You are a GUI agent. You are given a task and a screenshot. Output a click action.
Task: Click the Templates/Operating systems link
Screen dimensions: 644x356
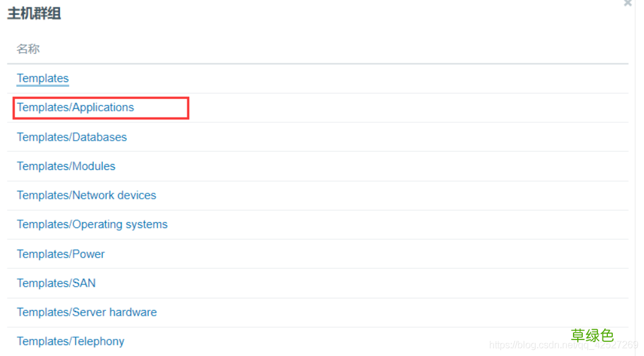(x=92, y=224)
